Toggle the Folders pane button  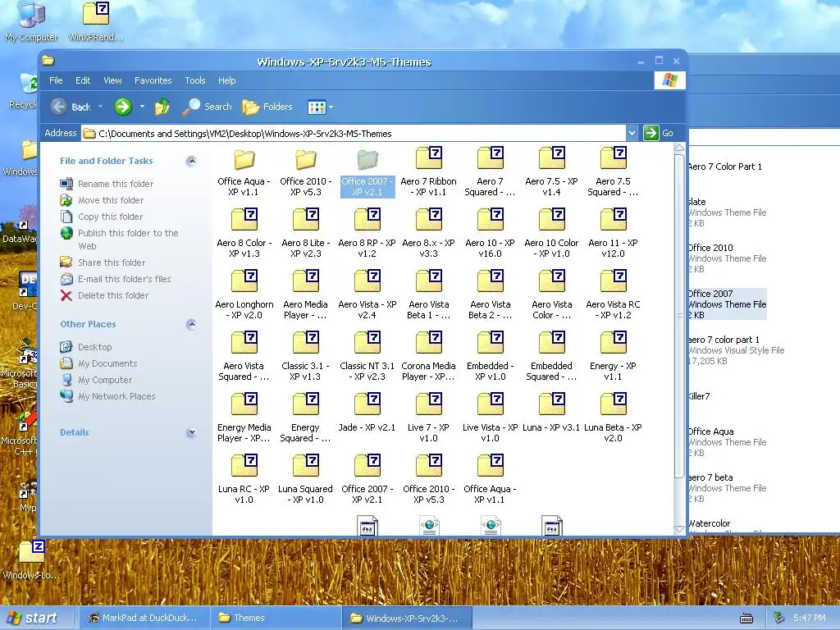267,107
